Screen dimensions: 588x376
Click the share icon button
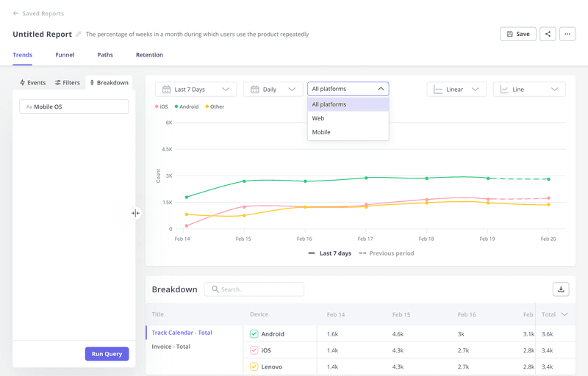[x=548, y=34]
